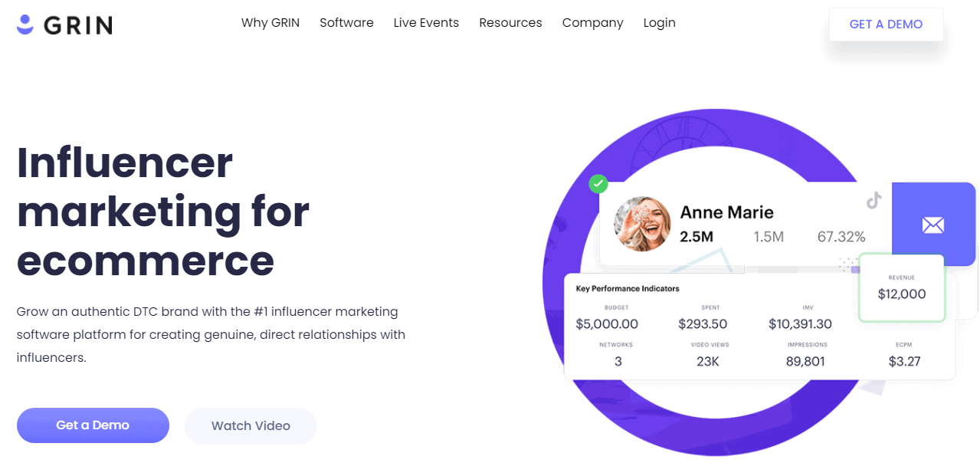Image resolution: width=980 pixels, height=463 pixels.
Task: Click the Key Performance Indicators heading
Action: coord(628,288)
